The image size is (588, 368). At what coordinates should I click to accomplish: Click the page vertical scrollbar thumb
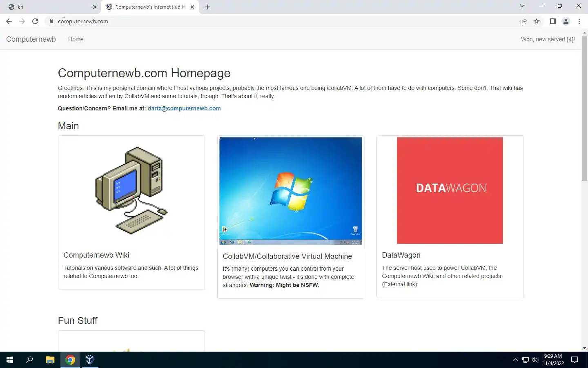[584, 108]
